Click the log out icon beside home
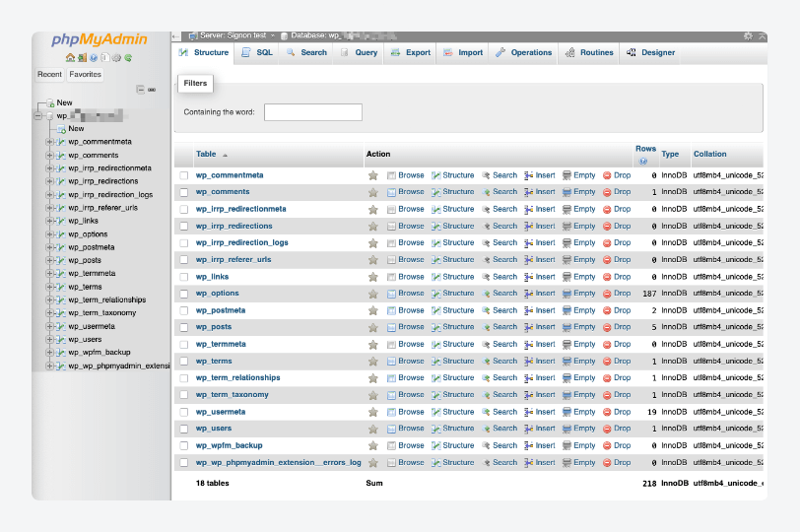 [82, 58]
